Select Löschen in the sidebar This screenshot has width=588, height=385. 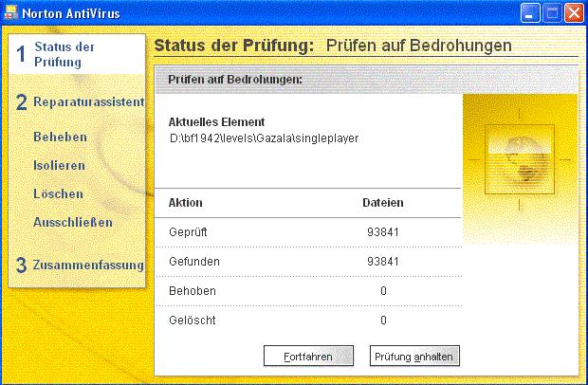58,193
